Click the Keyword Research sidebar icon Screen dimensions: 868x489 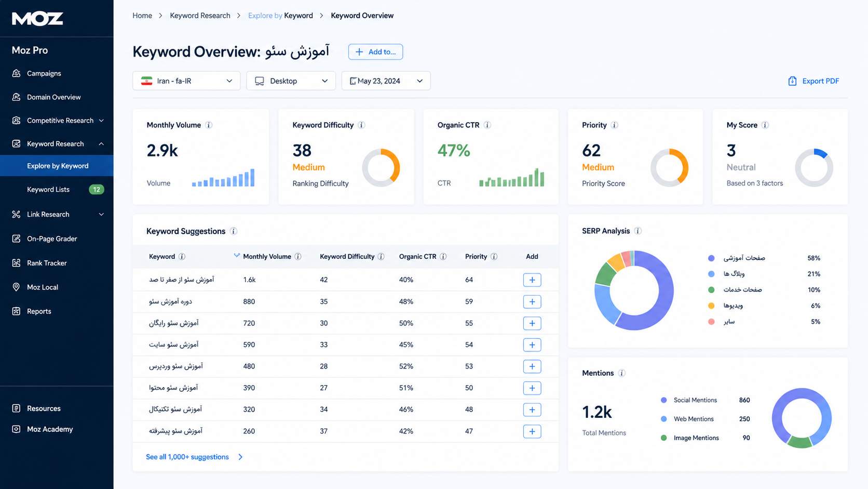point(16,143)
